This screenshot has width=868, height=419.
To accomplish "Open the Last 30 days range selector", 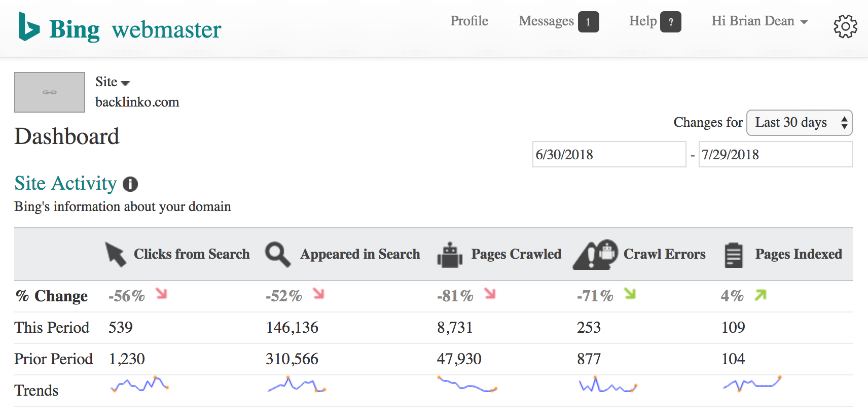I will (800, 123).
